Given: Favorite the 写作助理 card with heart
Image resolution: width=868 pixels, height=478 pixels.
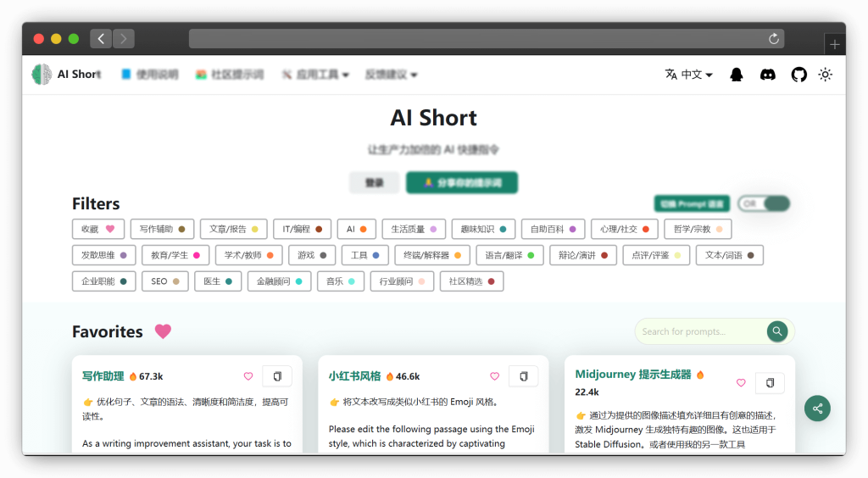Looking at the screenshot, I should point(248,376).
